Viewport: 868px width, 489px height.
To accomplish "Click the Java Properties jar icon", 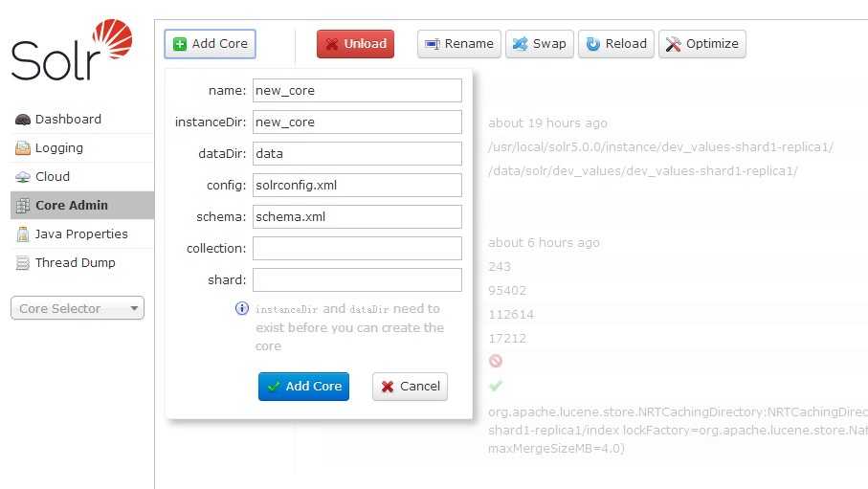I will tap(23, 234).
